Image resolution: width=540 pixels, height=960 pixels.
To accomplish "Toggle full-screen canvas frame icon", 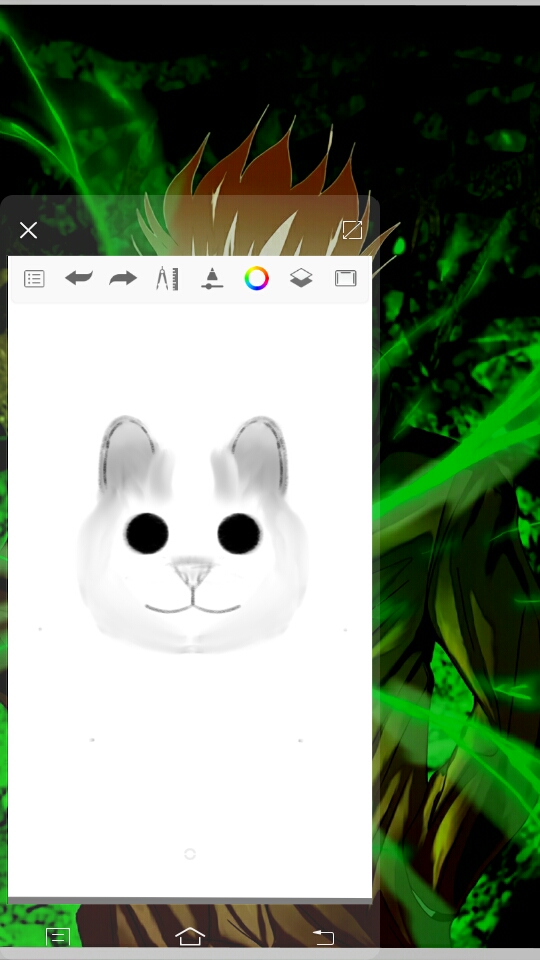I will pyautogui.click(x=346, y=279).
